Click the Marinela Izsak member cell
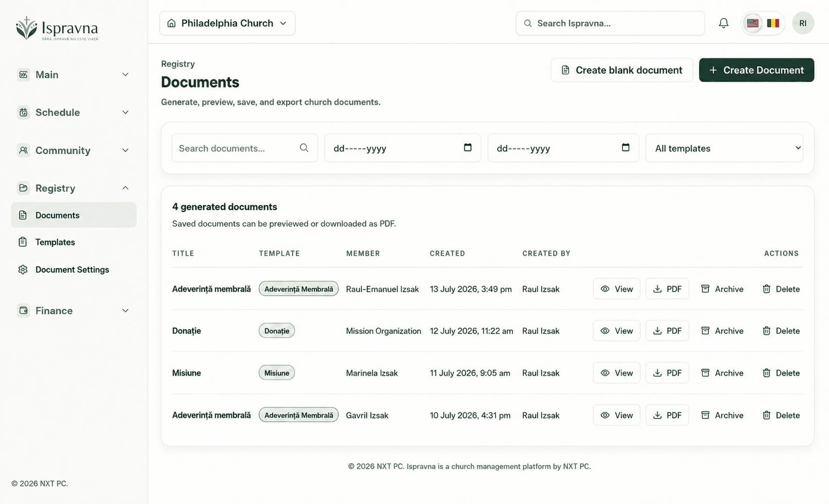The image size is (829, 504). [x=372, y=373]
